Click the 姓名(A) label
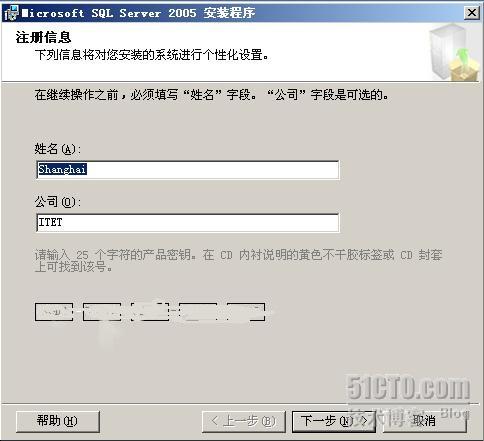This screenshot has height=441, width=484. 58,149
